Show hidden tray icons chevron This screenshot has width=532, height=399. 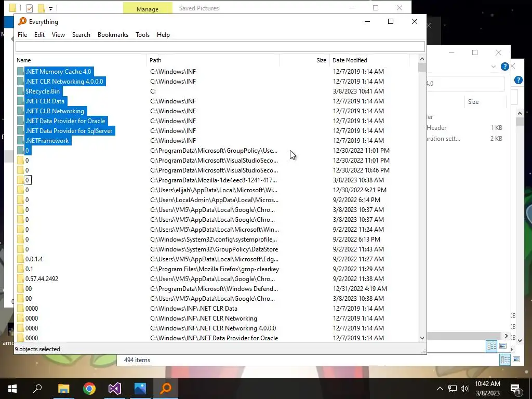point(440,389)
